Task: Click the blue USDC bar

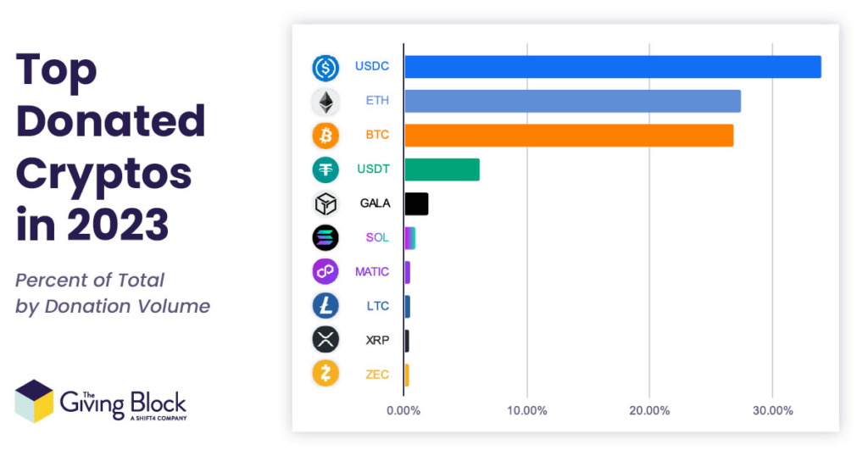Action: pyautogui.click(x=613, y=66)
